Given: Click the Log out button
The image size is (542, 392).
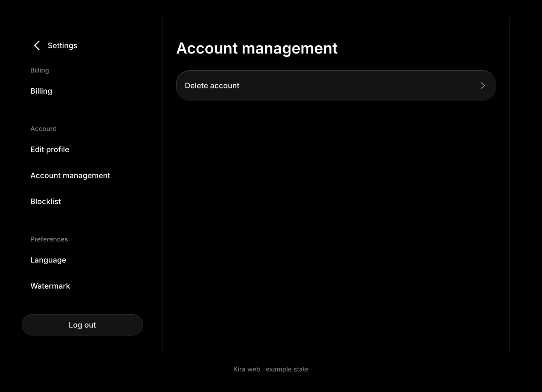Looking at the screenshot, I should tap(82, 325).
